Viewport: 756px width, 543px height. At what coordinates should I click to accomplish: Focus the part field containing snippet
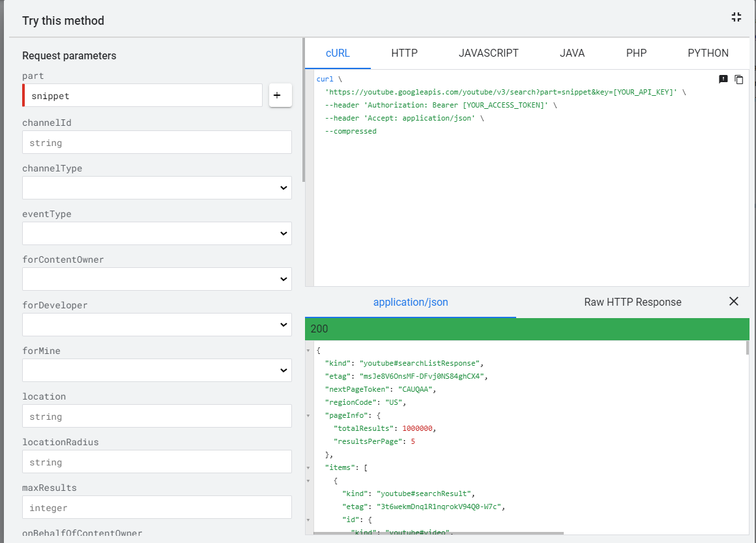[x=143, y=95]
